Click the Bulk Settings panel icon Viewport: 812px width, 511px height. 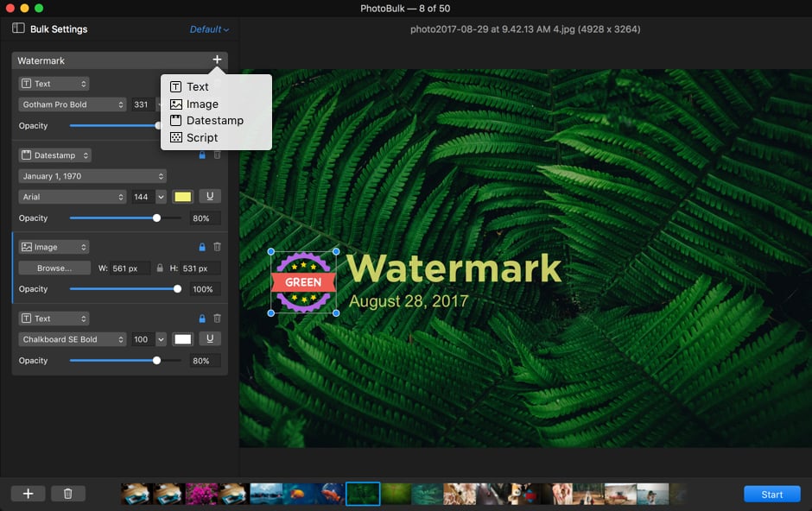click(16, 28)
